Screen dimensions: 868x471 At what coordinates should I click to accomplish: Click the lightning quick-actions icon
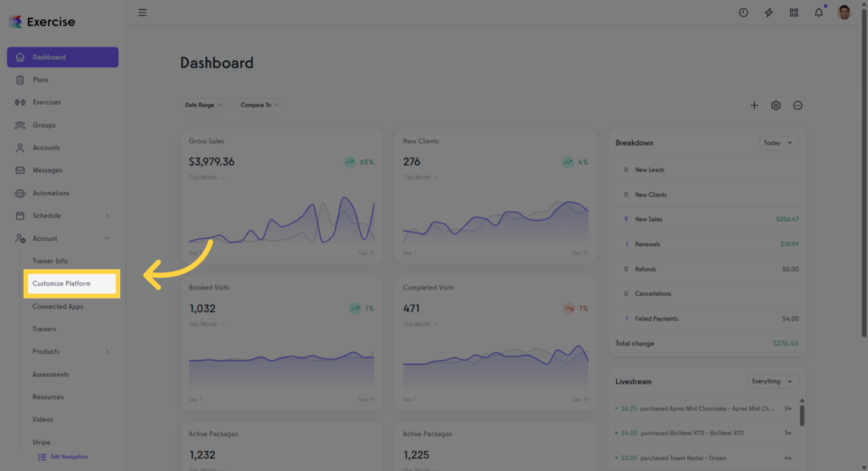point(768,12)
